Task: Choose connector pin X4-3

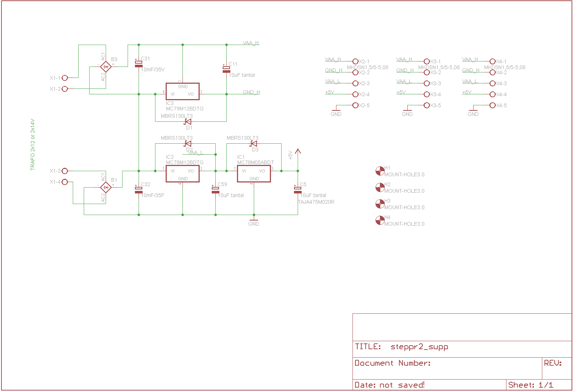Action: 492,83
